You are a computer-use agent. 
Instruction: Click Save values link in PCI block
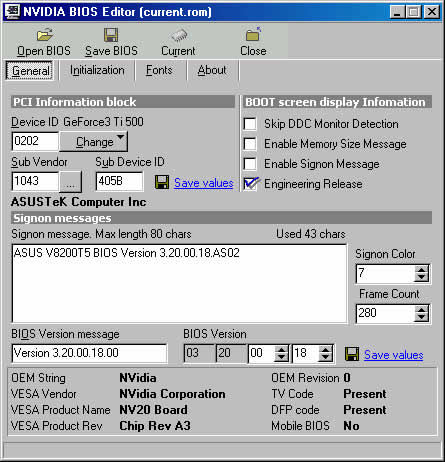click(x=204, y=183)
